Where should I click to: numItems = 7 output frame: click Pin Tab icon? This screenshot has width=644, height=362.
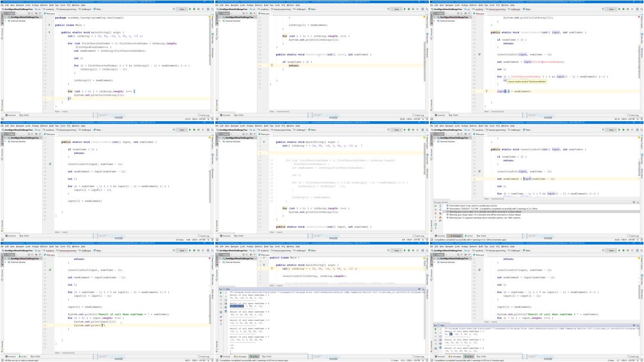[221, 317]
